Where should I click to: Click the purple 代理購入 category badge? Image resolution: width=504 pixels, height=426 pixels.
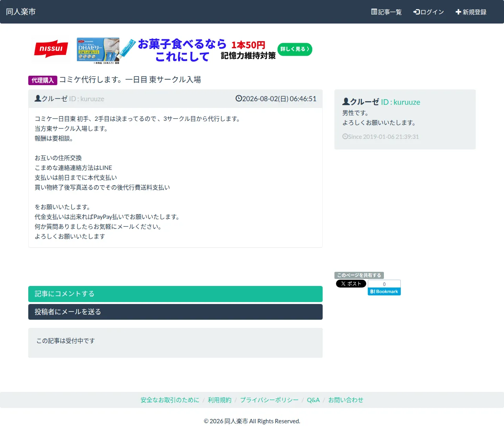[43, 80]
